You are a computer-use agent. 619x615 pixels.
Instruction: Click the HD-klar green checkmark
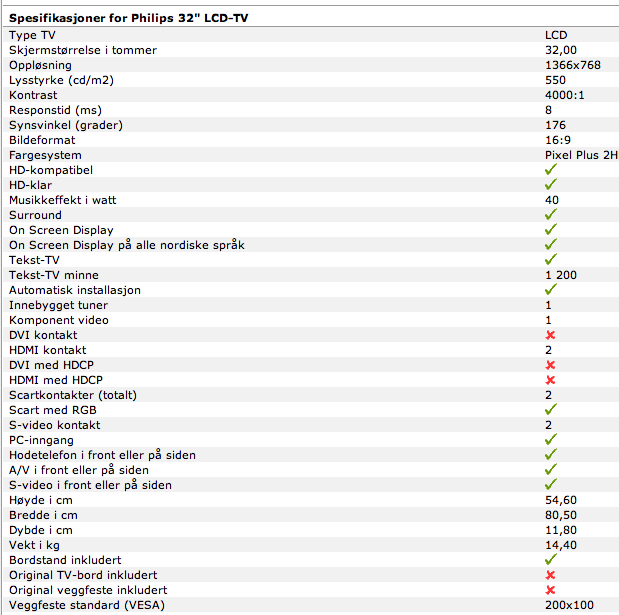pos(550,185)
